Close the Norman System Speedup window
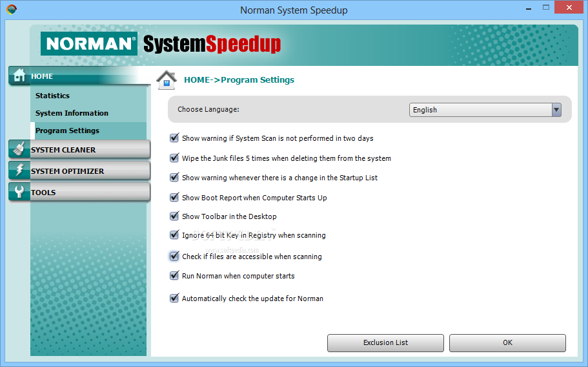The image size is (588, 367). 569,8
